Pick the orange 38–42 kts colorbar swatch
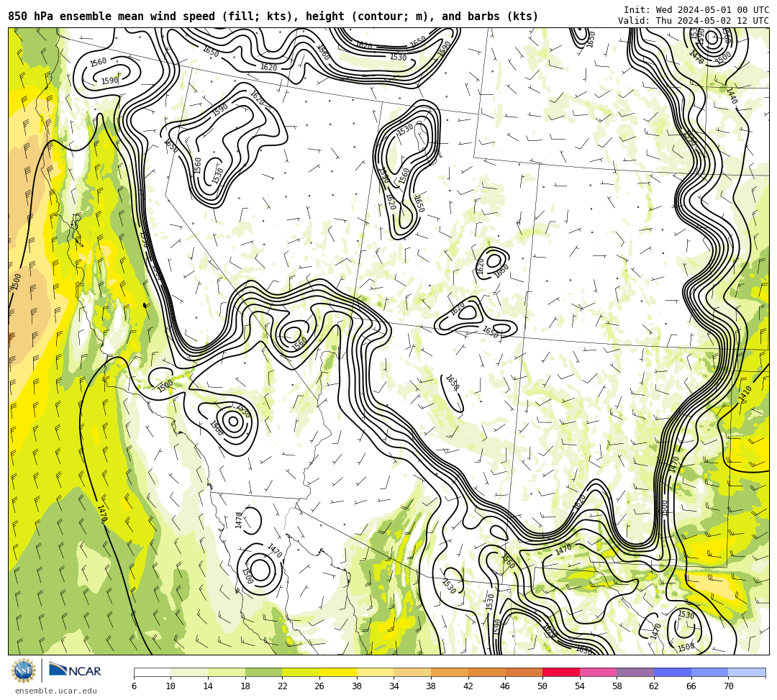 point(450,672)
